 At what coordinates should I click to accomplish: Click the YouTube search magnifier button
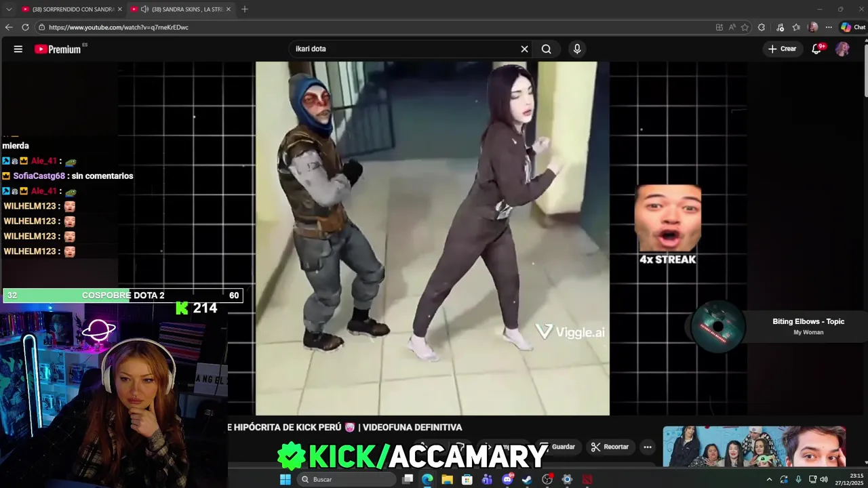547,49
